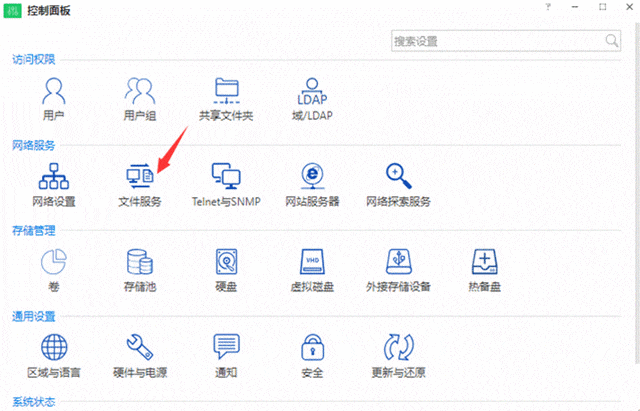This screenshot has width=640, height=411.
Task: Open 网络探索服务 network discovery service
Action: point(398,185)
